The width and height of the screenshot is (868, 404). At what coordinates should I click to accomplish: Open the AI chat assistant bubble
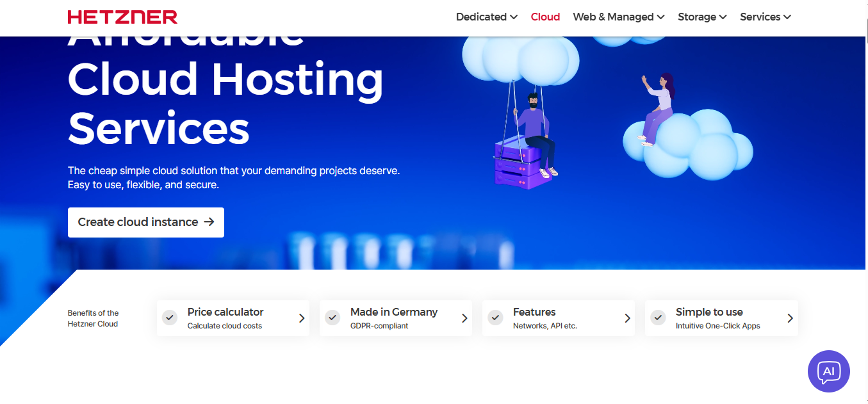(829, 371)
